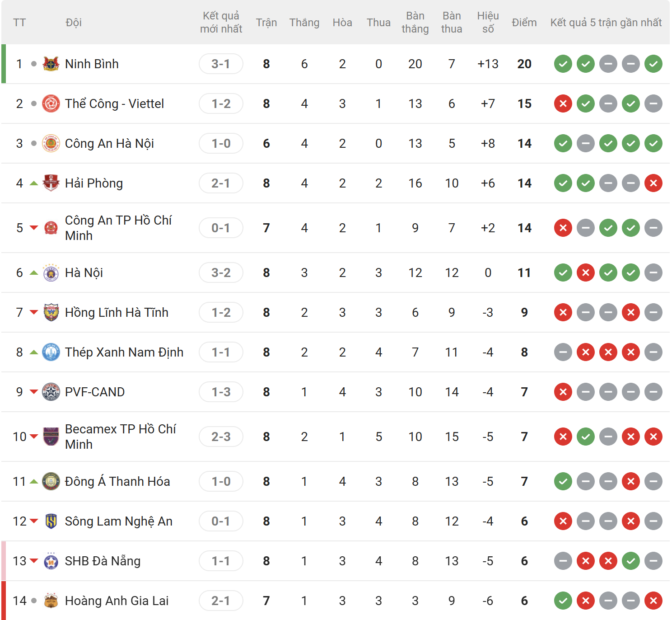Open Ninh Bình's latest 3-1 result
This screenshot has height=620, width=672.
click(x=221, y=64)
